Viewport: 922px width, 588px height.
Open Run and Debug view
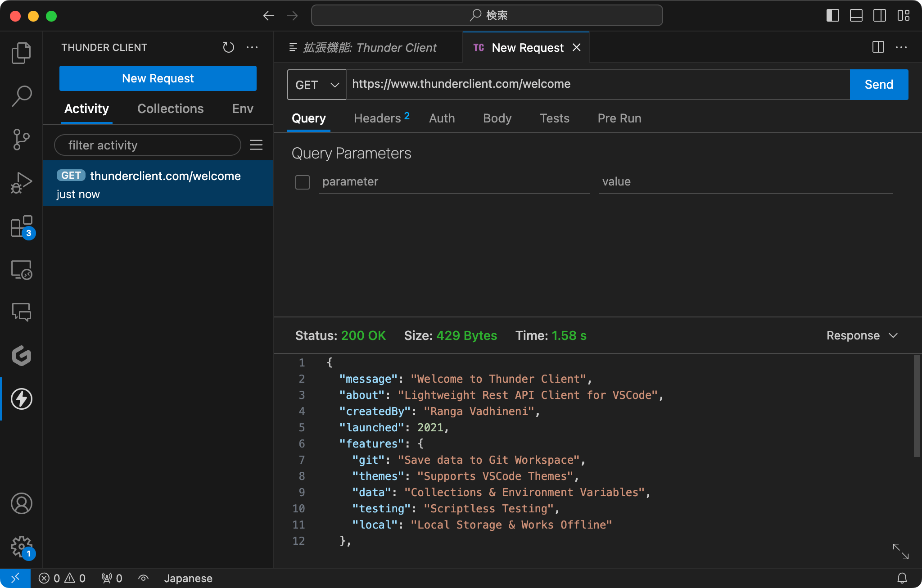[x=21, y=183]
